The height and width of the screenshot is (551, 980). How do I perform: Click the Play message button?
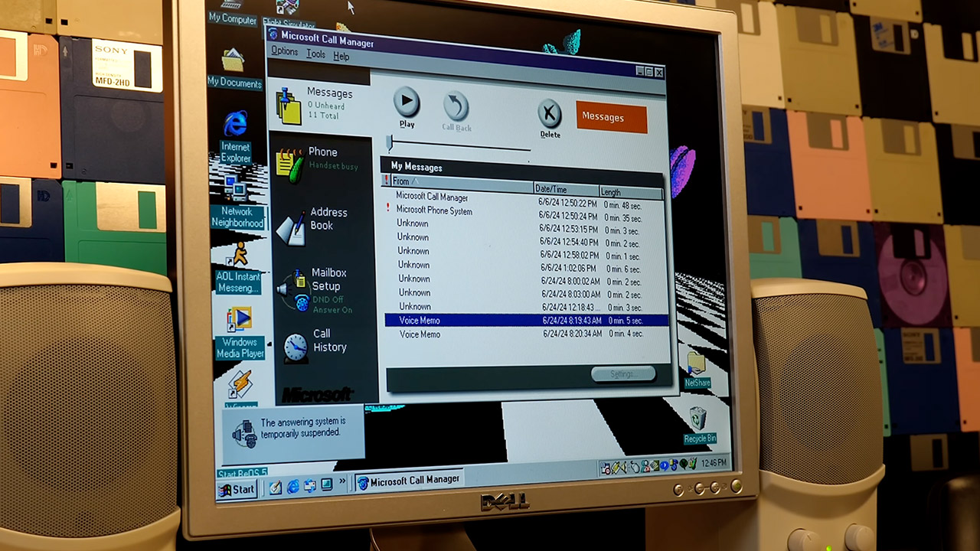407,103
